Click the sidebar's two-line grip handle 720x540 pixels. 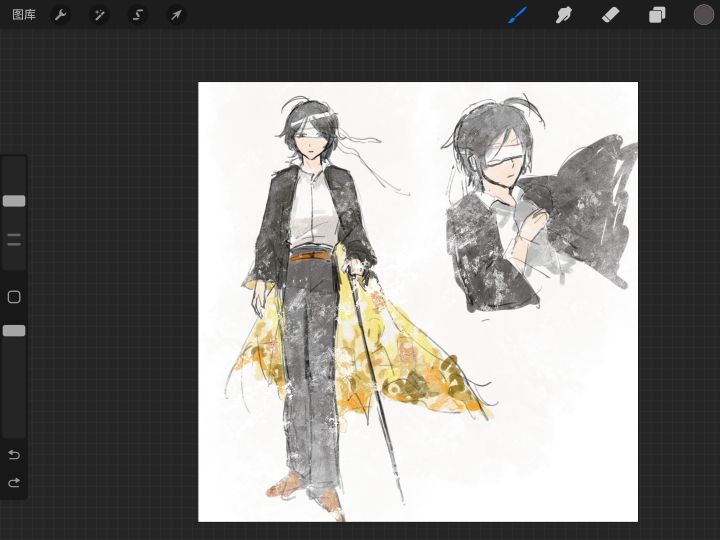tap(14, 240)
